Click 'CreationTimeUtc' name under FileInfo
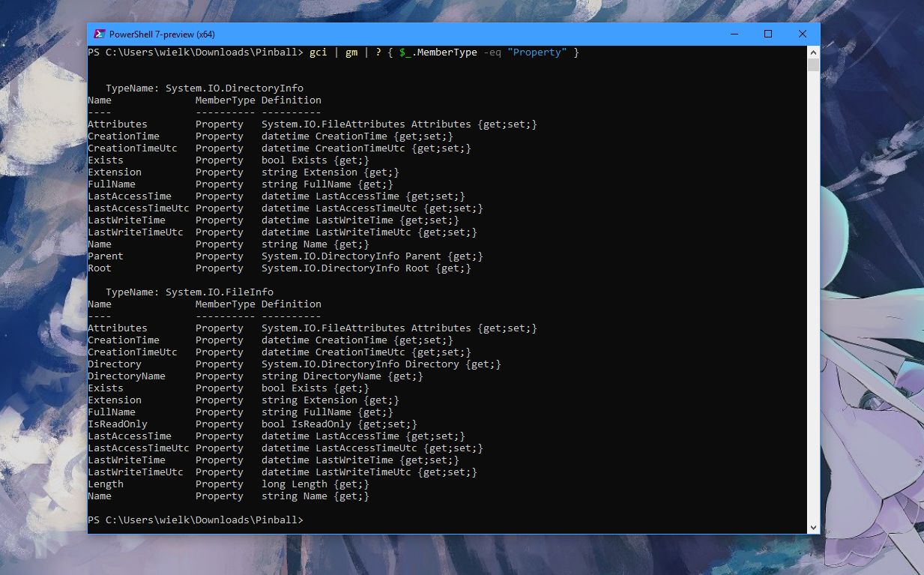The height and width of the screenshot is (575, 924). [x=133, y=352]
